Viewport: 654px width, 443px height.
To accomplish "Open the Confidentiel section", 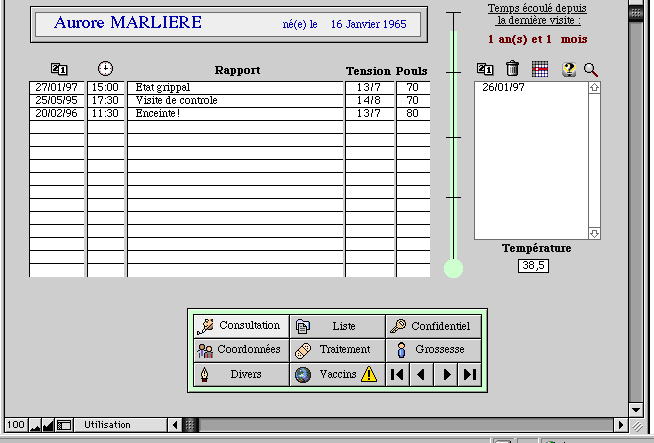I will click(433, 326).
